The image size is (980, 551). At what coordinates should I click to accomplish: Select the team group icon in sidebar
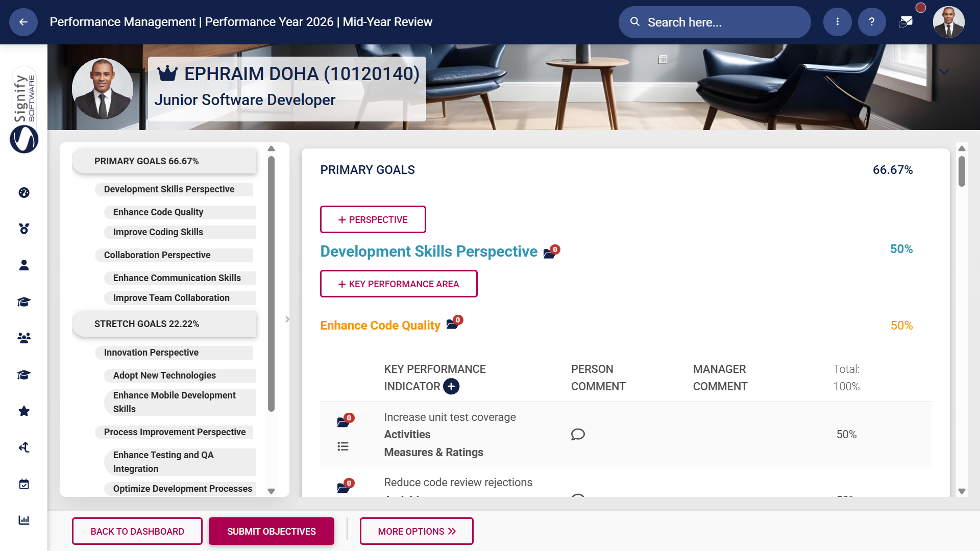[23, 337]
